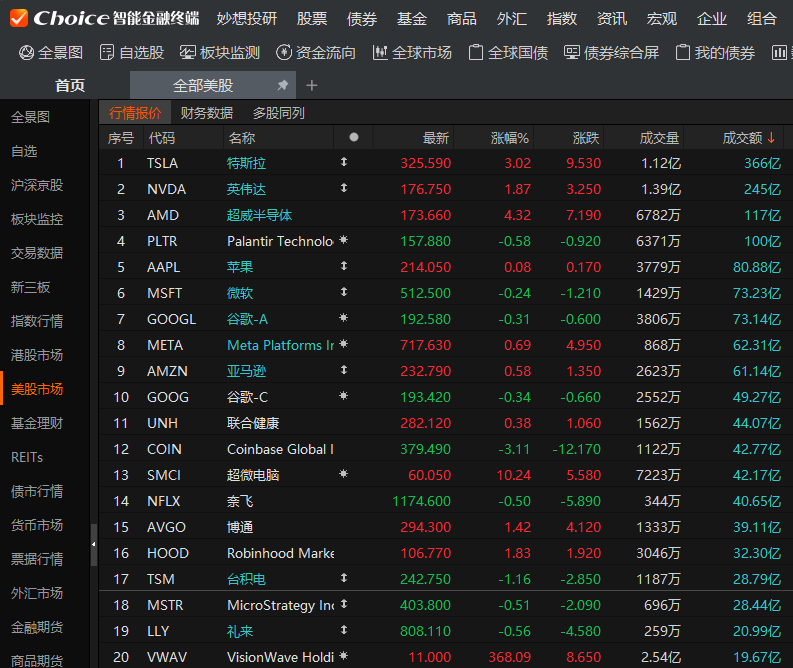Click the up-down marker in NVDA row
This screenshot has height=668, width=793.
[344, 188]
